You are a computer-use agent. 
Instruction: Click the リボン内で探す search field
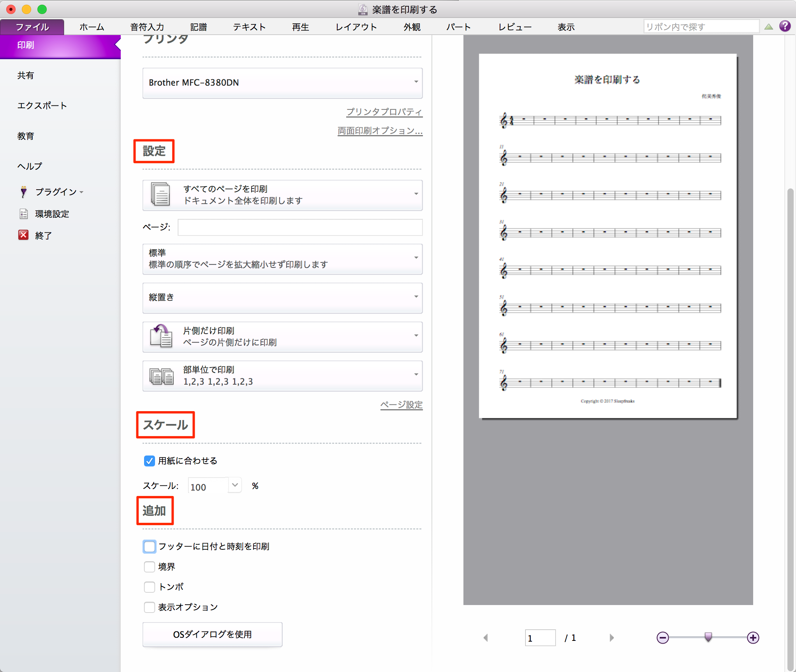pyautogui.click(x=701, y=27)
